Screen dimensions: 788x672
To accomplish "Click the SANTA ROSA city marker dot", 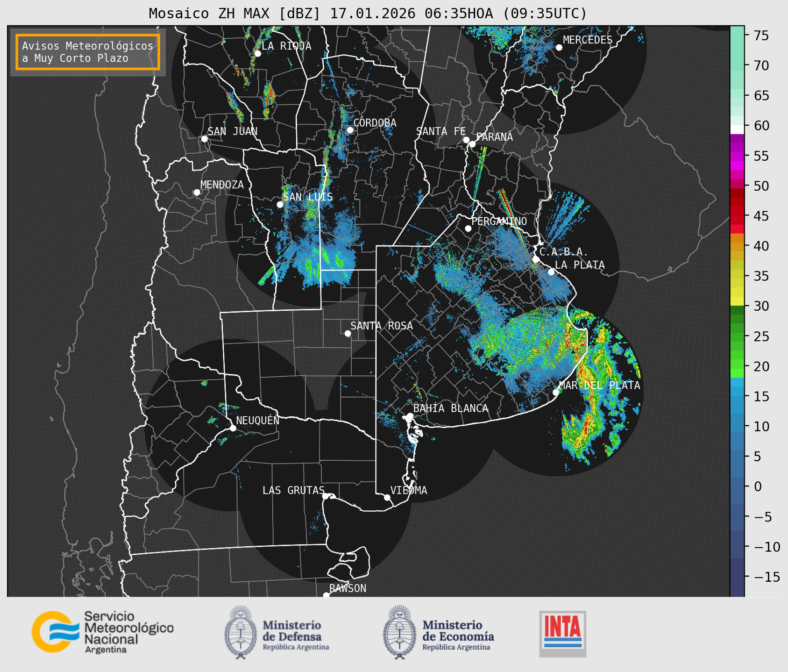I will [348, 334].
